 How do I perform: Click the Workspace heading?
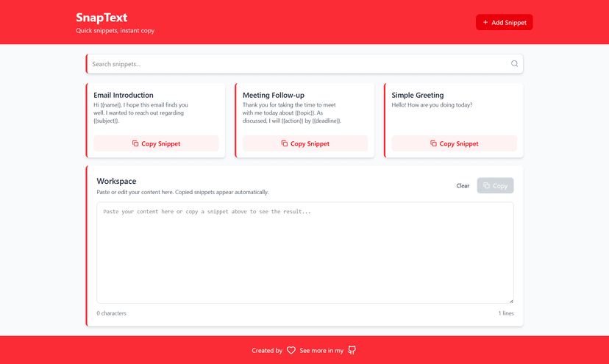point(116,181)
